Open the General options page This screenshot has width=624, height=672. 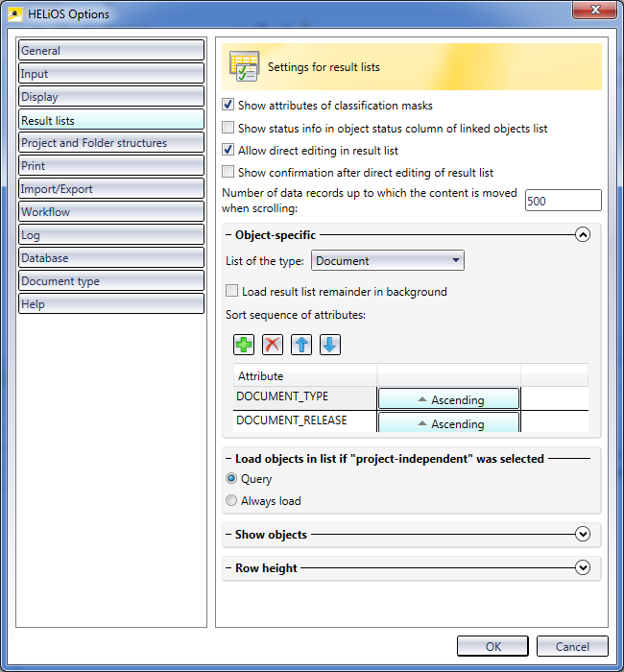pos(111,50)
